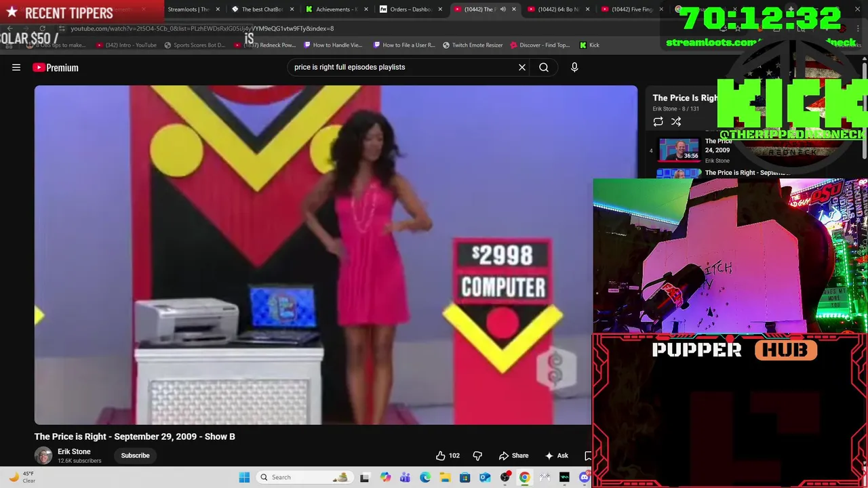
Task: Share this Price is Right video
Action: click(x=513, y=455)
